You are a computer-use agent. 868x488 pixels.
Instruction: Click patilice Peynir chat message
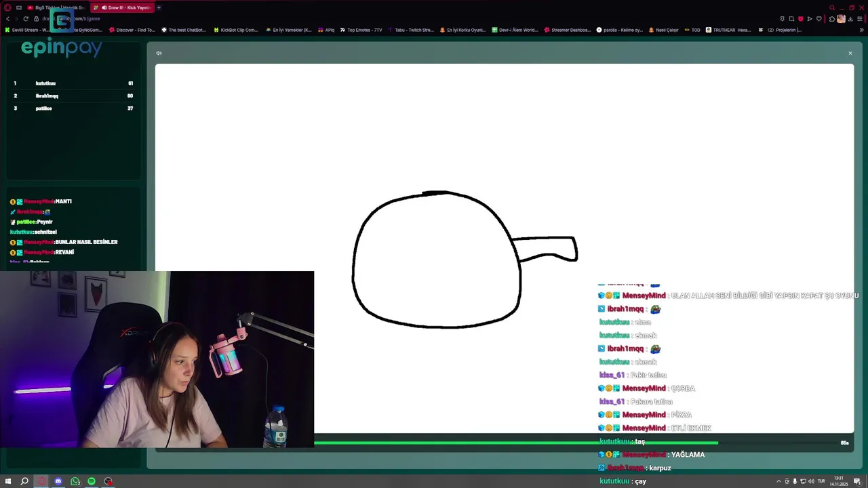click(x=31, y=222)
